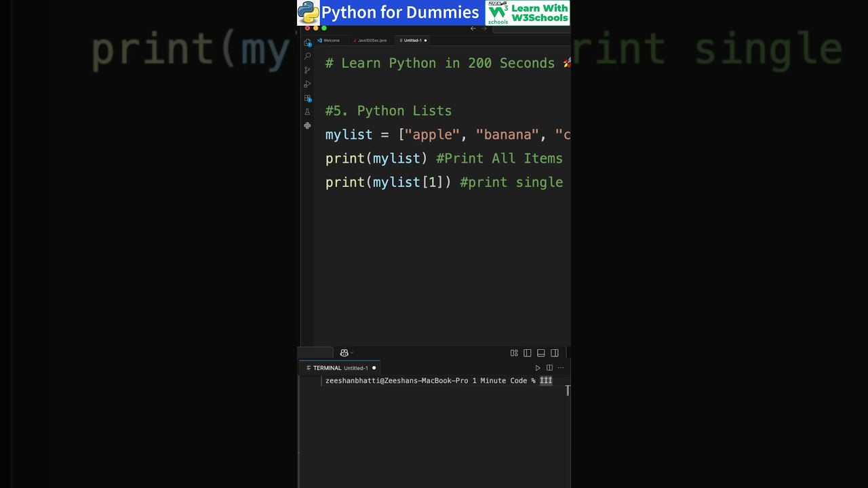Open the Run and Debug view
868x488 pixels.
(307, 84)
